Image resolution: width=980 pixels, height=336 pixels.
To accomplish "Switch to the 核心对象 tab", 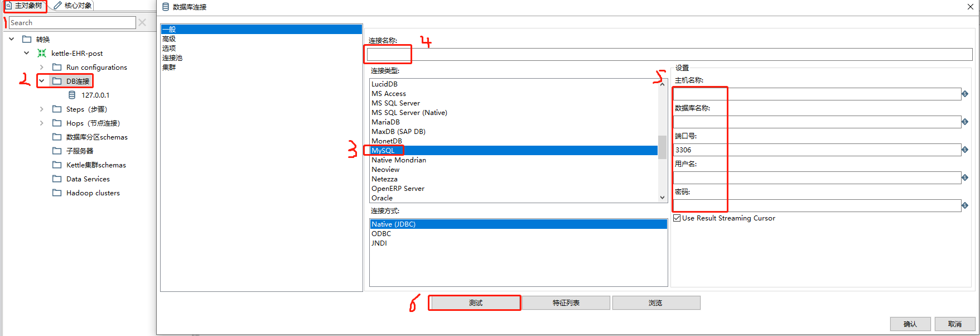I will click(x=74, y=6).
